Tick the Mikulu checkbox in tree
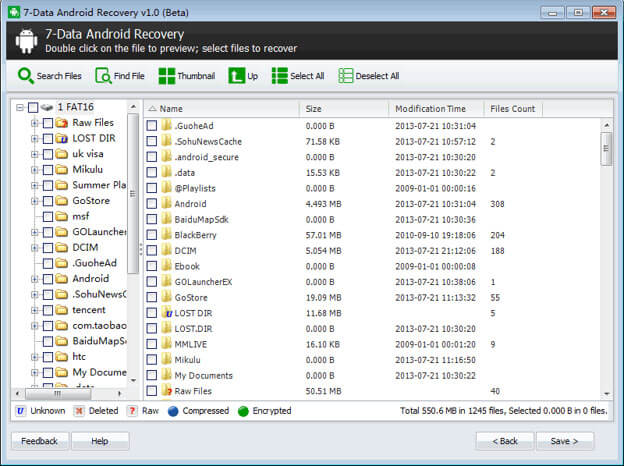626x466 pixels. click(48, 170)
